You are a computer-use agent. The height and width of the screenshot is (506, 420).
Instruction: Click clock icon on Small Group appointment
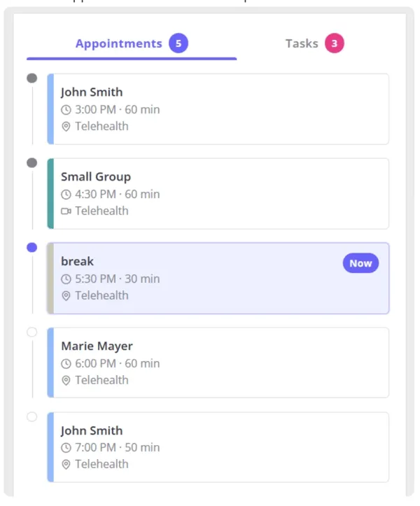click(66, 195)
